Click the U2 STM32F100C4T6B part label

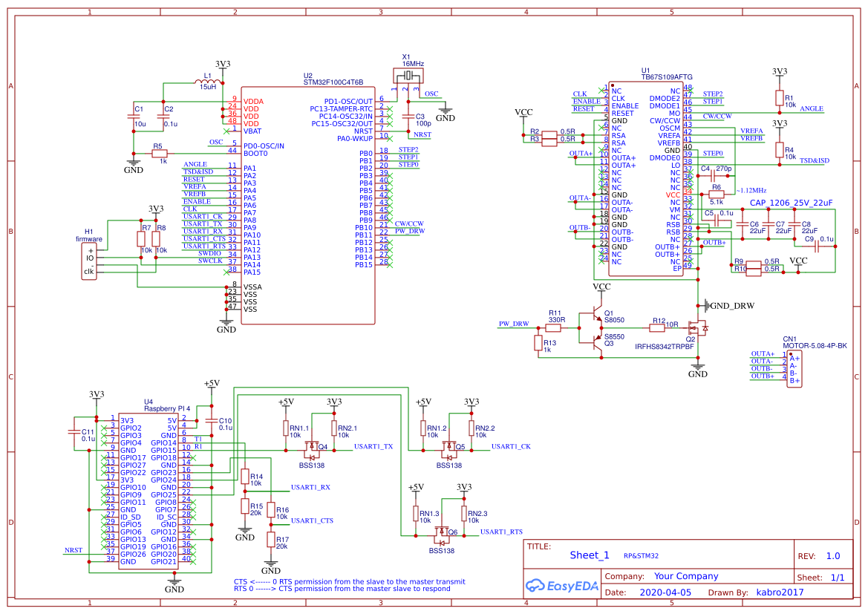333,82
